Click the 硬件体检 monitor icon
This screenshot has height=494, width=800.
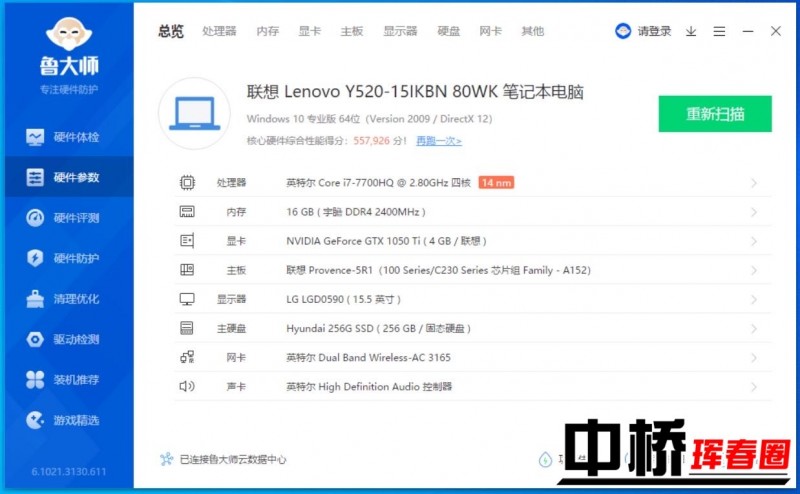pos(35,137)
